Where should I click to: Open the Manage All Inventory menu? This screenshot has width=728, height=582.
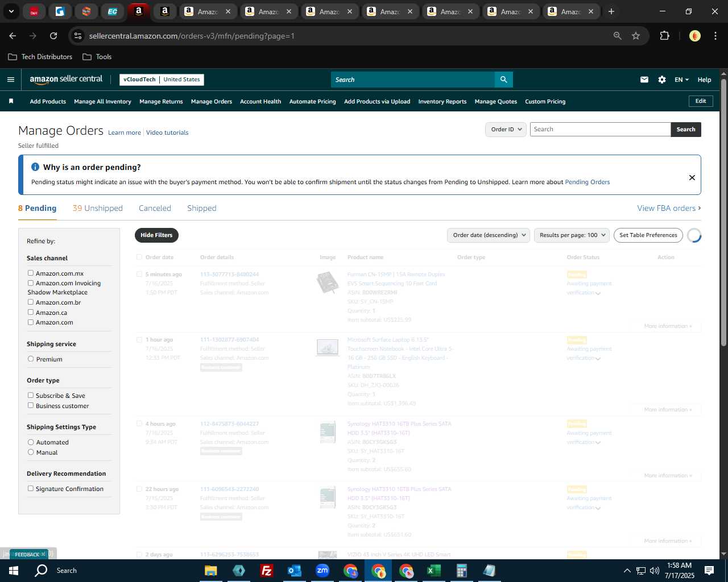(x=102, y=102)
